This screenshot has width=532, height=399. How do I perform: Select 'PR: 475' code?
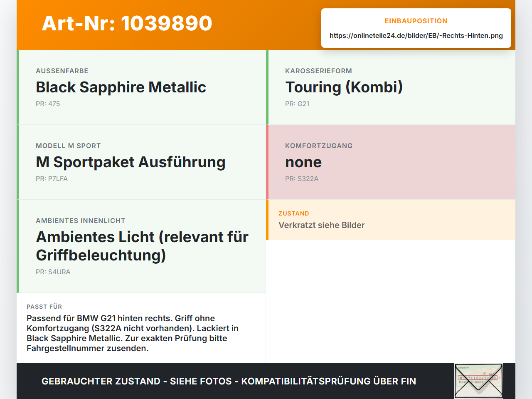pos(48,104)
